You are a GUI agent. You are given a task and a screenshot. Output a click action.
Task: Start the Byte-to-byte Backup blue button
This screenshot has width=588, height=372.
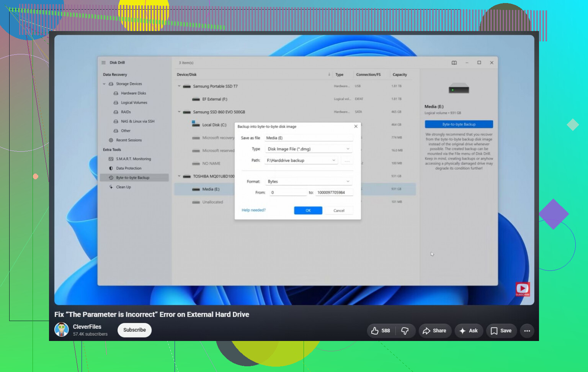pos(459,124)
